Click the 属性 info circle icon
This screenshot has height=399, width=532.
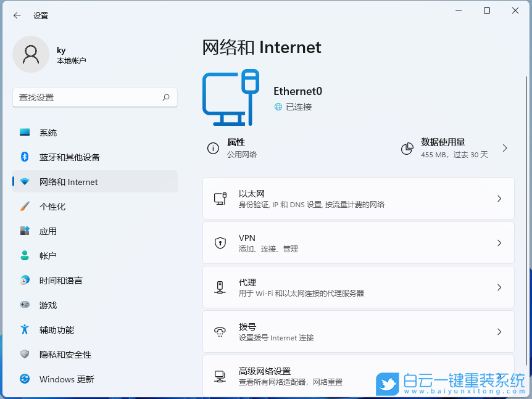pyautogui.click(x=213, y=149)
